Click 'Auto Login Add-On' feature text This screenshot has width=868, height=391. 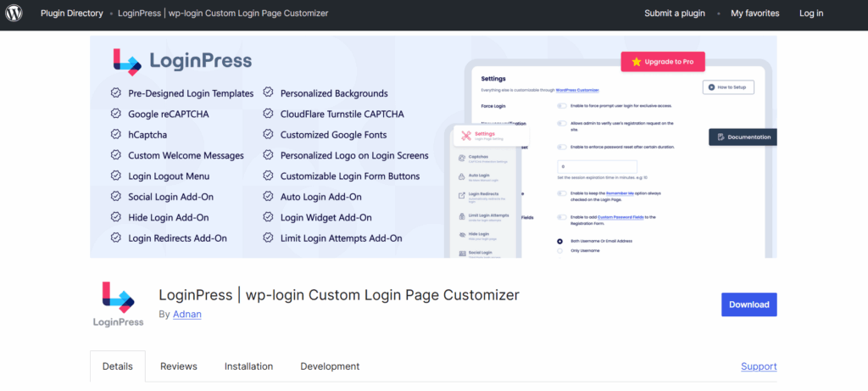point(321,197)
